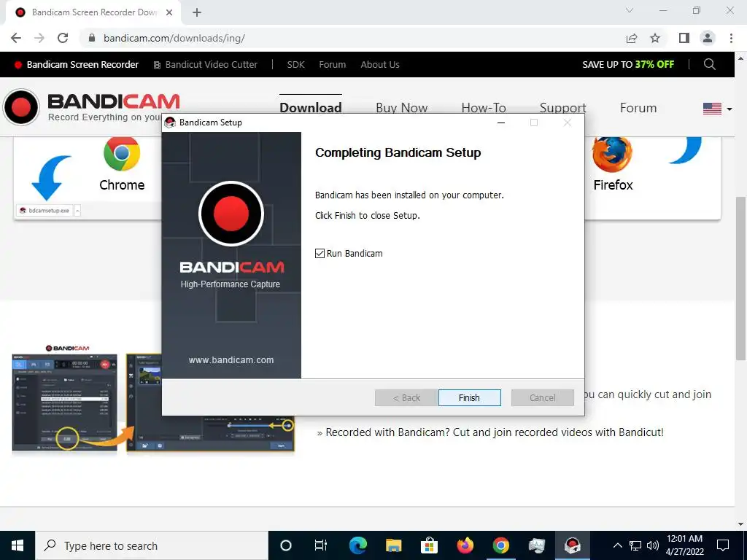The image size is (747, 560).
Task: Open a new browser tab
Action: click(197, 12)
